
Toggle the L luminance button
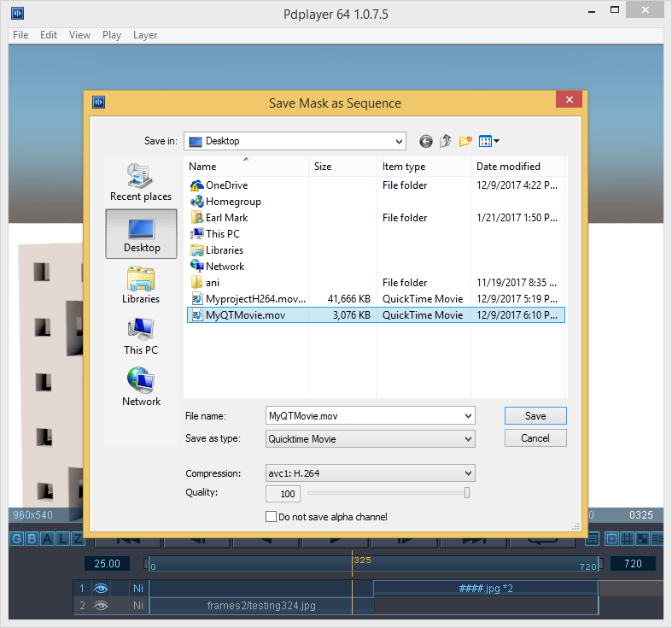point(63,539)
